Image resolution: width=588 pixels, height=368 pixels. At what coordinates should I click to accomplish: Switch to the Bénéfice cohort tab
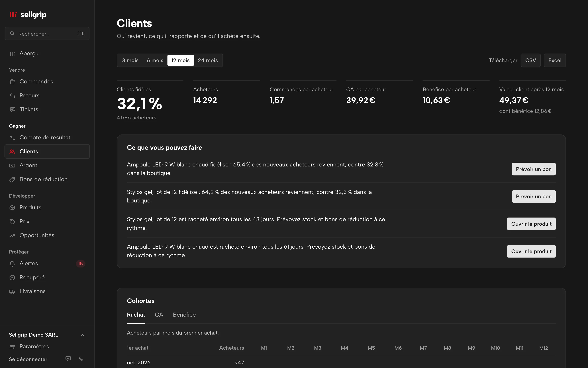(x=184, y=315)
